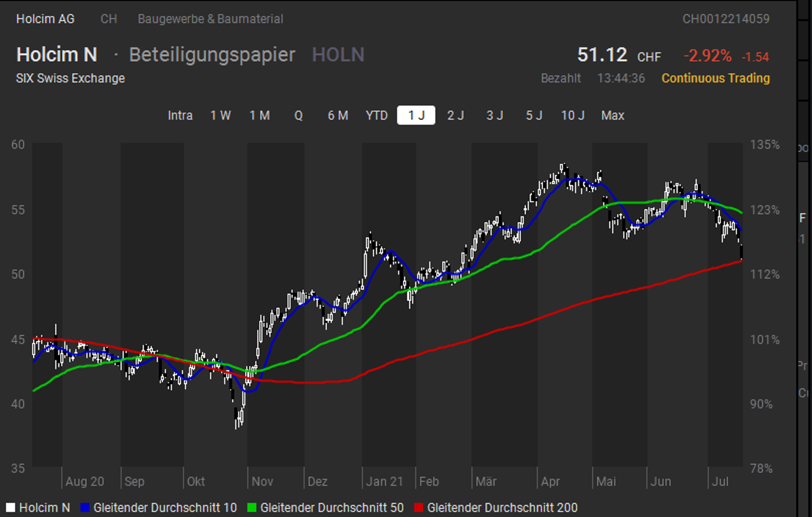
Task: Click the Holcim AG company link
Action: point(45,19)
